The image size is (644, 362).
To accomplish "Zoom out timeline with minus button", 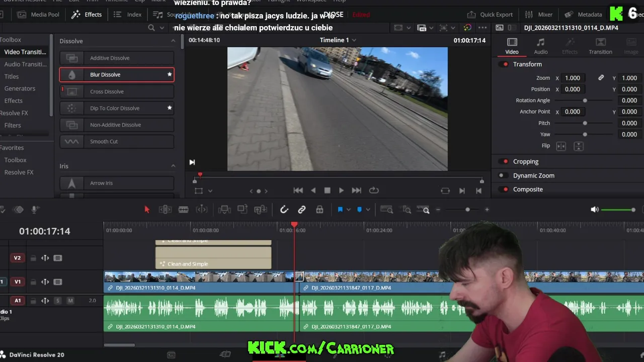I will (x=438, y=210).
